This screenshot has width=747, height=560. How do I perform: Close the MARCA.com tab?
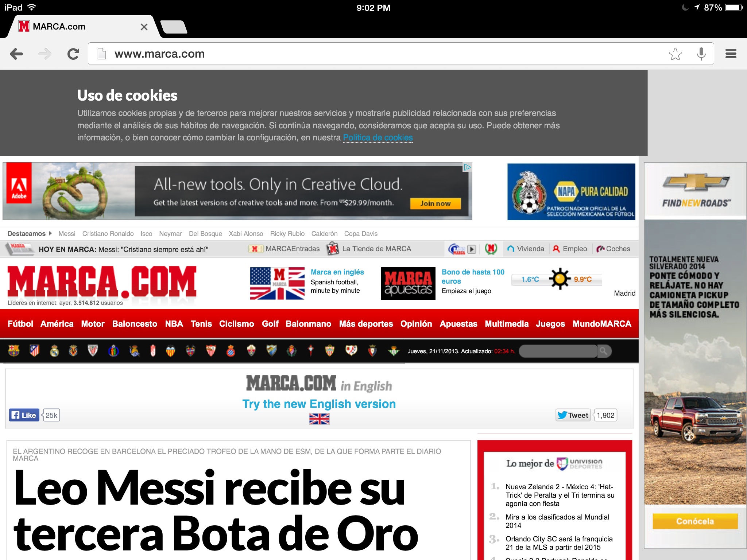point(144,27)
